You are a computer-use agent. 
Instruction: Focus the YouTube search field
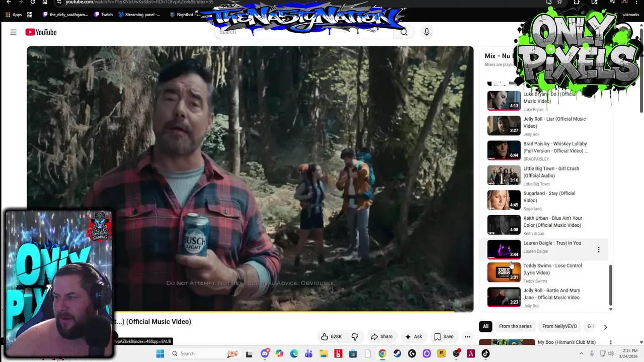[304, 32]
